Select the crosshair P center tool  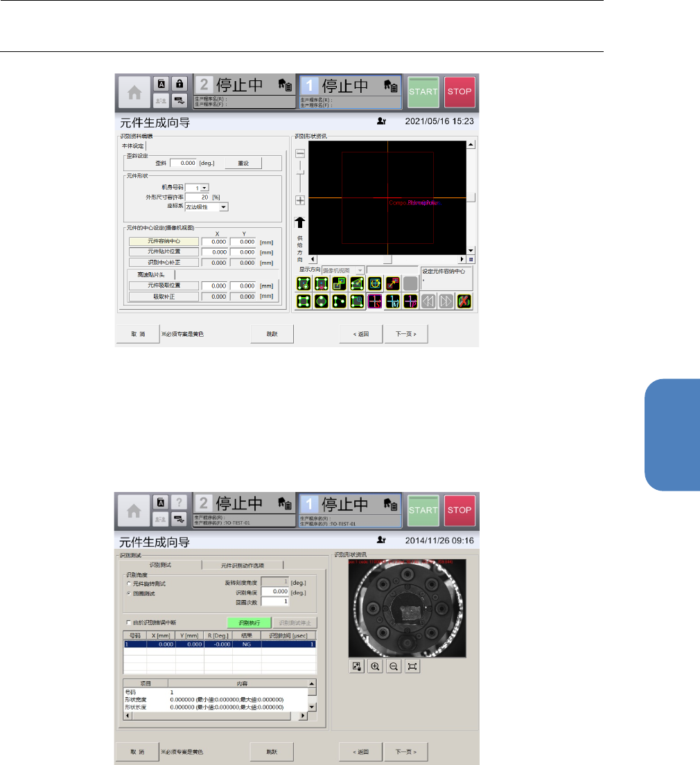pos(410,301)
